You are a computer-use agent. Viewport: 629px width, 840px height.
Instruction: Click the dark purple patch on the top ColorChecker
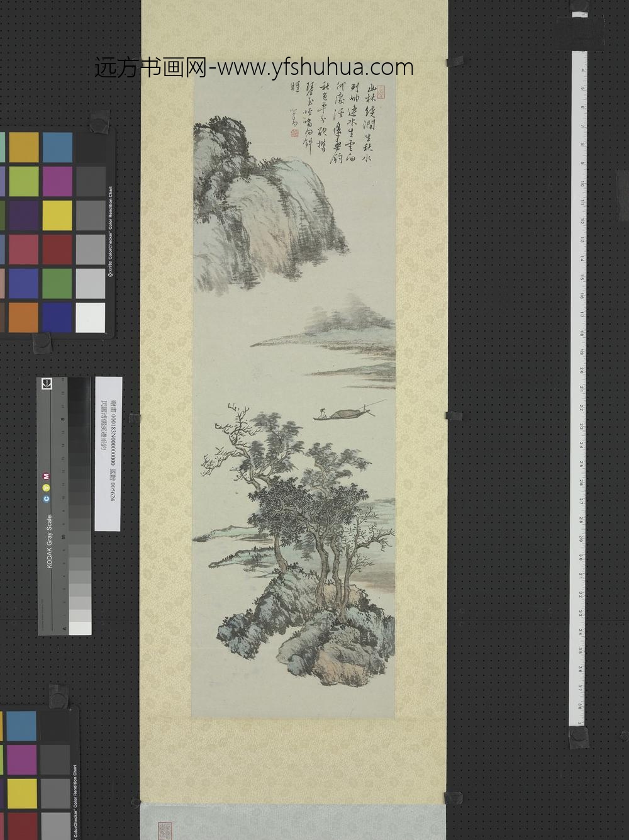23,215
